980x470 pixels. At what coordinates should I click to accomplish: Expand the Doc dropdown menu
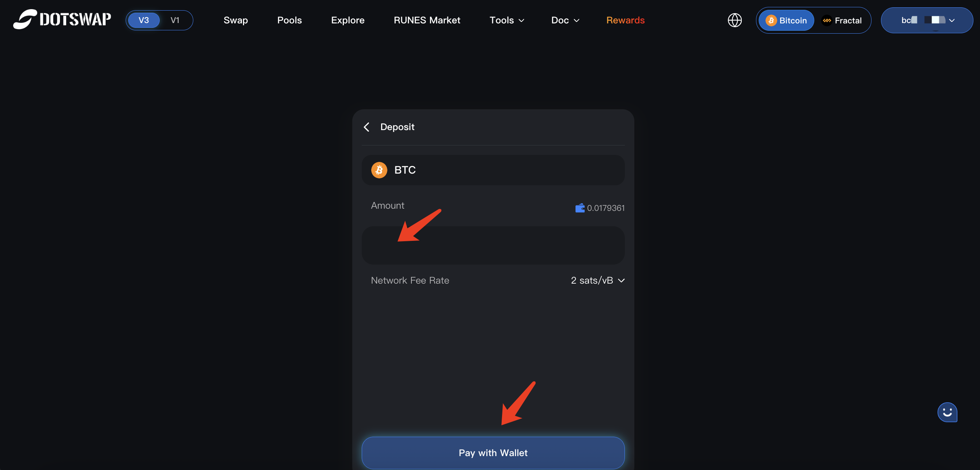coord(565,20)
